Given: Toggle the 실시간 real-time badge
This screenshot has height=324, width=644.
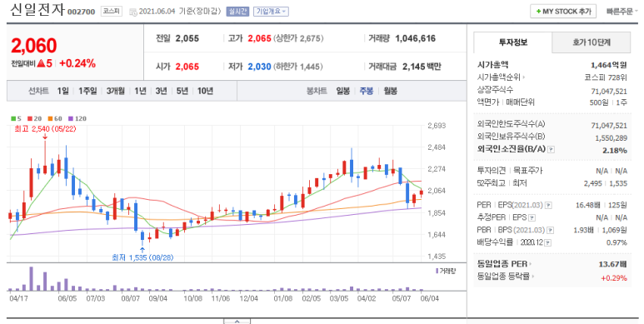Looking at the screenshot, I should coord(237,12).
